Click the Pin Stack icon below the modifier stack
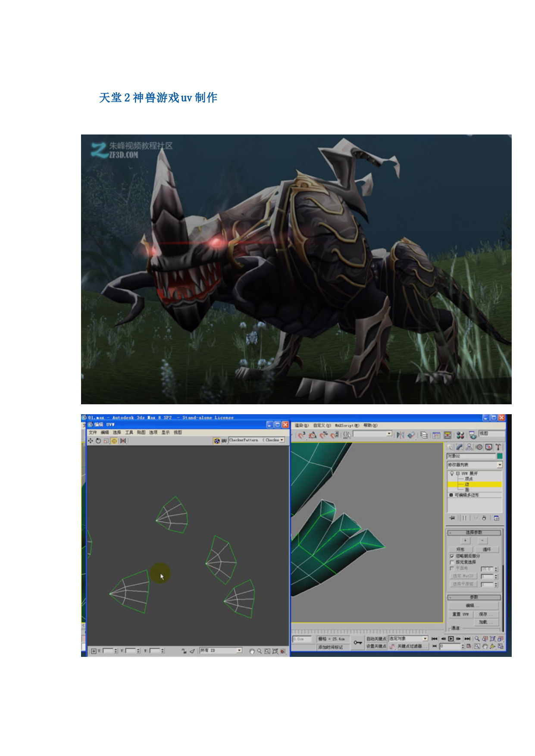The width and height of the screenshot is (535, 756). pos(452,518)
